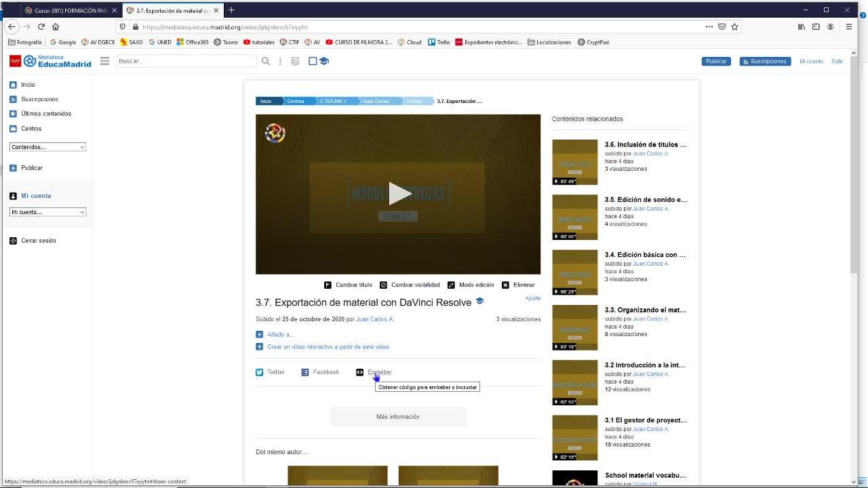Open the Contenidos dropdown in sidebar
This screenshot has width=868, height=488.
pyautogui.click(x=47, y=147)
